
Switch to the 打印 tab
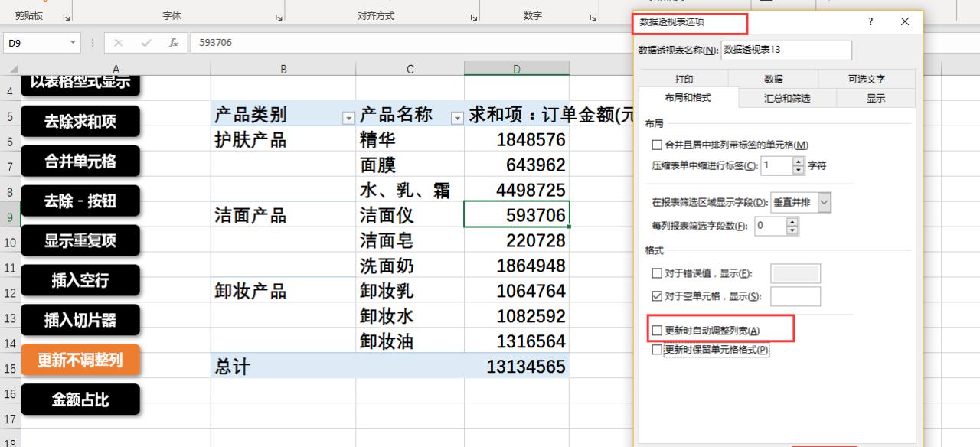684,79
